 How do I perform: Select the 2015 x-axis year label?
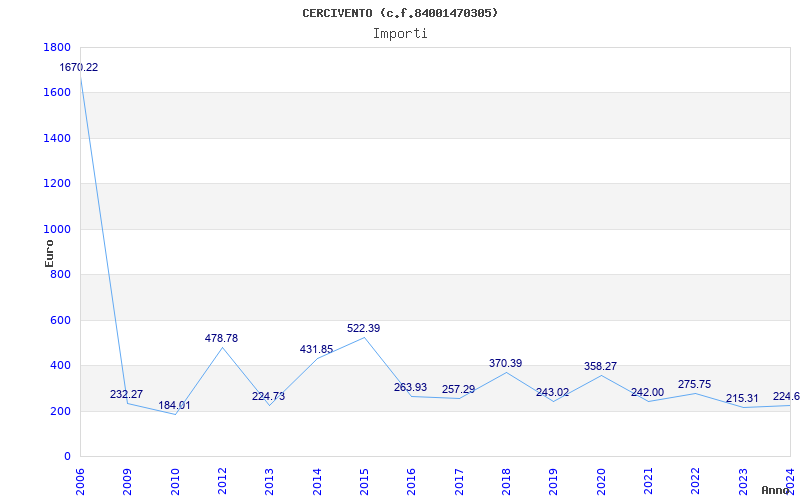tap(364, 481)
